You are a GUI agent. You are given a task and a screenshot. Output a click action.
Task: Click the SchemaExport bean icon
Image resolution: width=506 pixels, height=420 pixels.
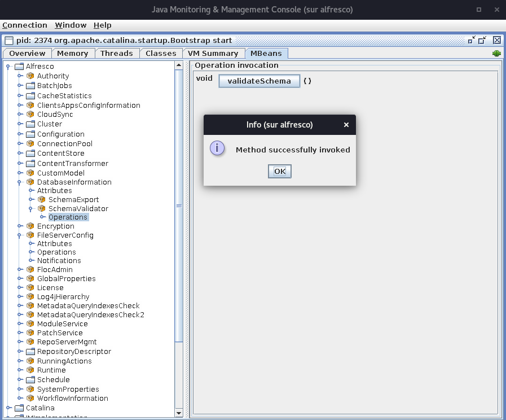coord(42,199)
